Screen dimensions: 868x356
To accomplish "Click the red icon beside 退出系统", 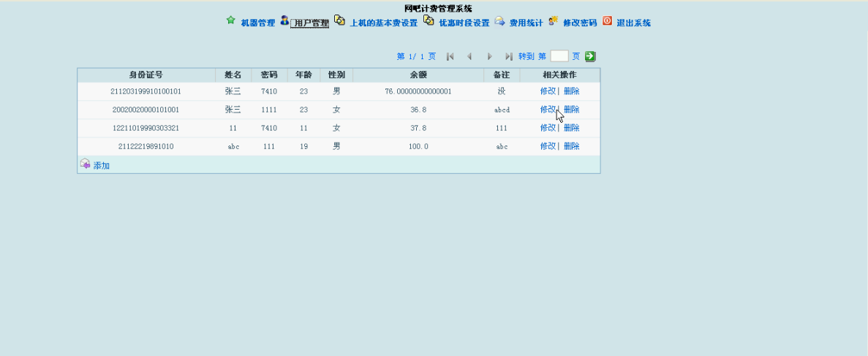I will 607,21.
